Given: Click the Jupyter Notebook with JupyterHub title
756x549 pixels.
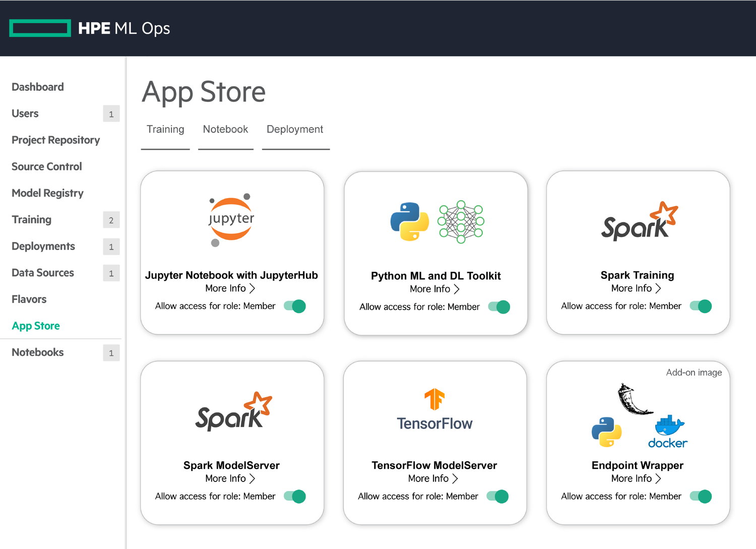Looking at the screenshot, I should [x=231, y=275].
